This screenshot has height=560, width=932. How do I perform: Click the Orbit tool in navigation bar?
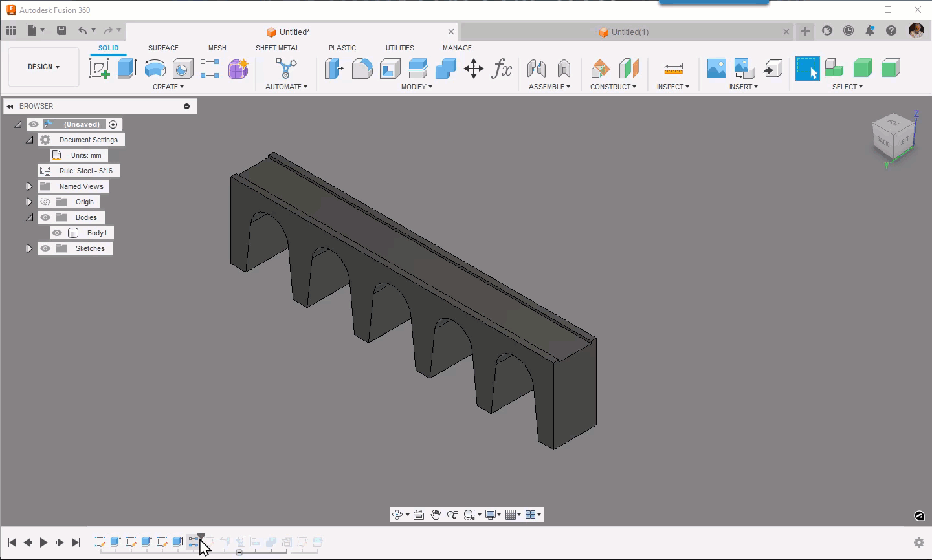(x=399, y=514)
